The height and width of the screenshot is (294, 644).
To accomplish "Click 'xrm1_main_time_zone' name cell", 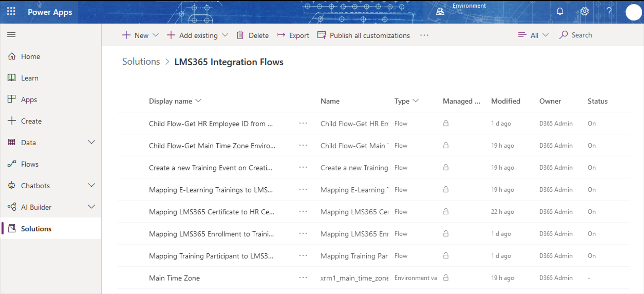I will click(x=354, y=278).
